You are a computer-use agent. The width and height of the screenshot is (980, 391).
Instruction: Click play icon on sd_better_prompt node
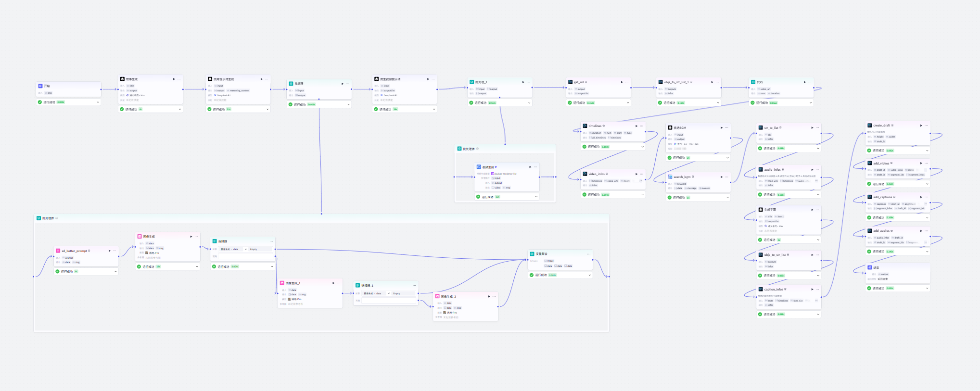click(110, 251)
